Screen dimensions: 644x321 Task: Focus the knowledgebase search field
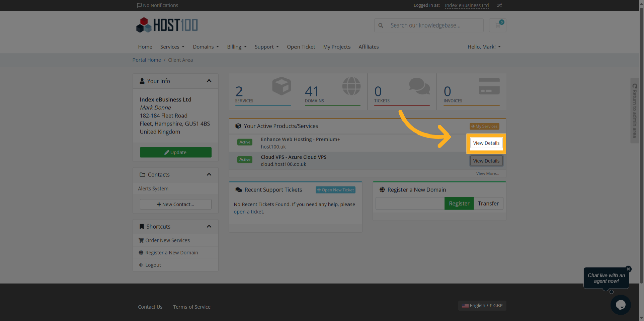pos(435,25)
